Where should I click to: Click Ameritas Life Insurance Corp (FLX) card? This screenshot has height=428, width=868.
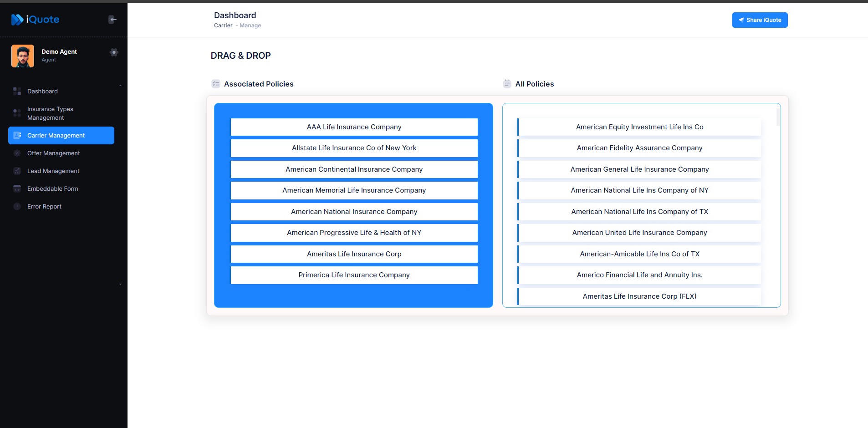pyautogui.click(x=639, y=296)
